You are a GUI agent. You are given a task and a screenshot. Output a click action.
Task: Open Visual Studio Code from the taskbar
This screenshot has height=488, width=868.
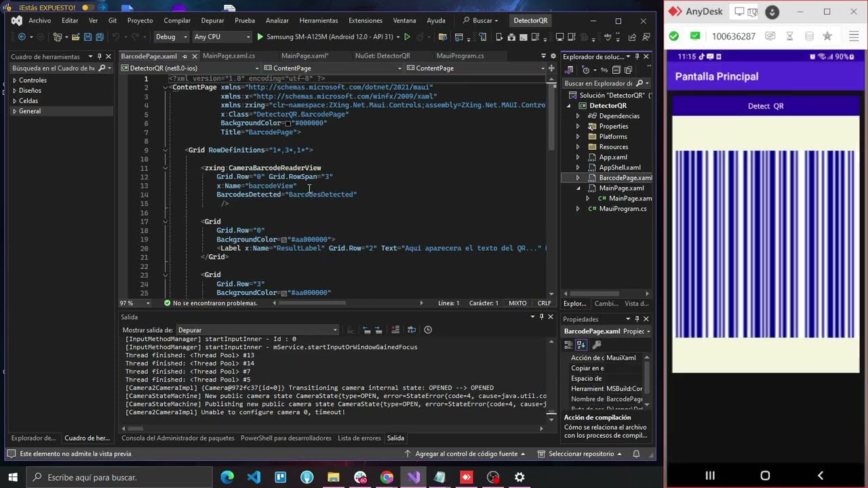coord(254,477)
